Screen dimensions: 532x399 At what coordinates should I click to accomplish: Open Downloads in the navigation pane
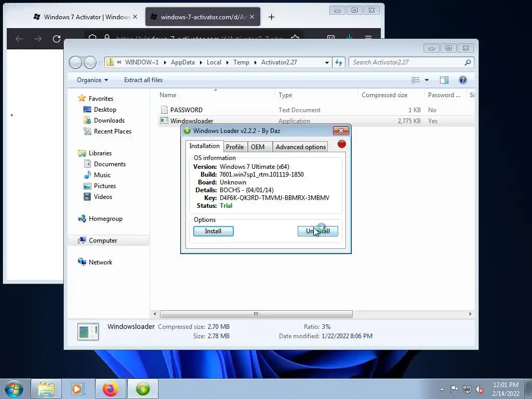click(x=109, y=120)
